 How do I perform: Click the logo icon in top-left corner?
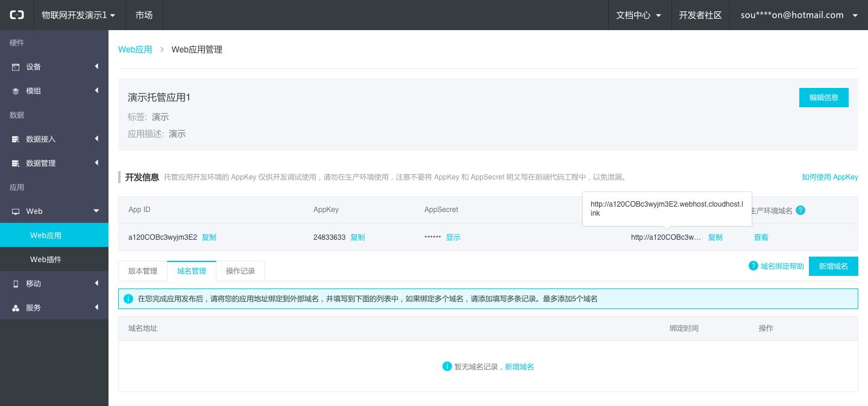coord(17,15)
